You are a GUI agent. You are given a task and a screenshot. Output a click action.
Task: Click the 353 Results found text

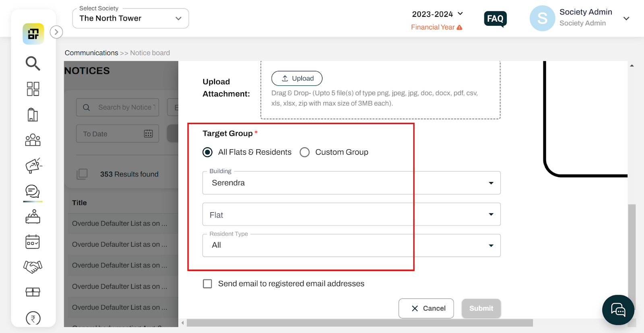129,174
